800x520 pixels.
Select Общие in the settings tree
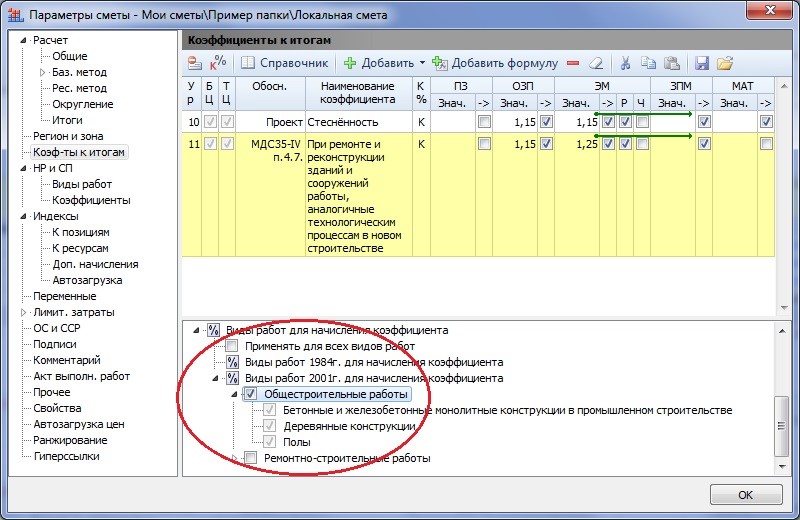tap(69, 56)
